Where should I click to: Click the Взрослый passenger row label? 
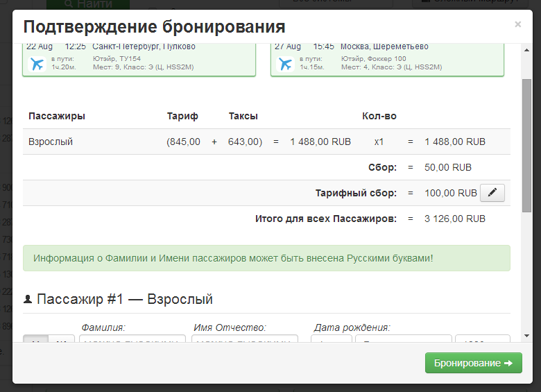click(51, 142)
